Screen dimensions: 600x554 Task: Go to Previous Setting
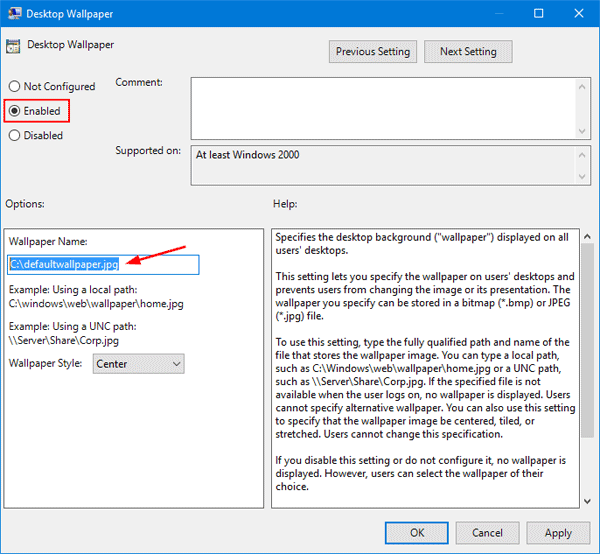coord(372,51)
